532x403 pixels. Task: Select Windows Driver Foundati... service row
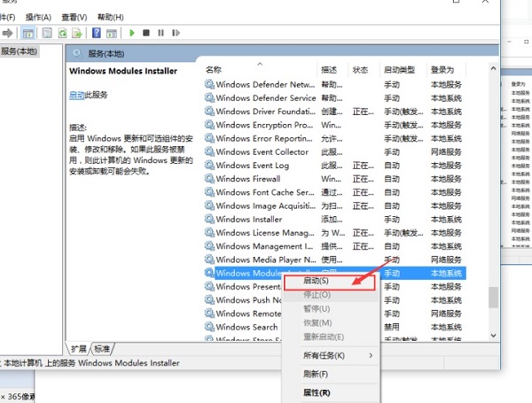click(x=335, y=112)
